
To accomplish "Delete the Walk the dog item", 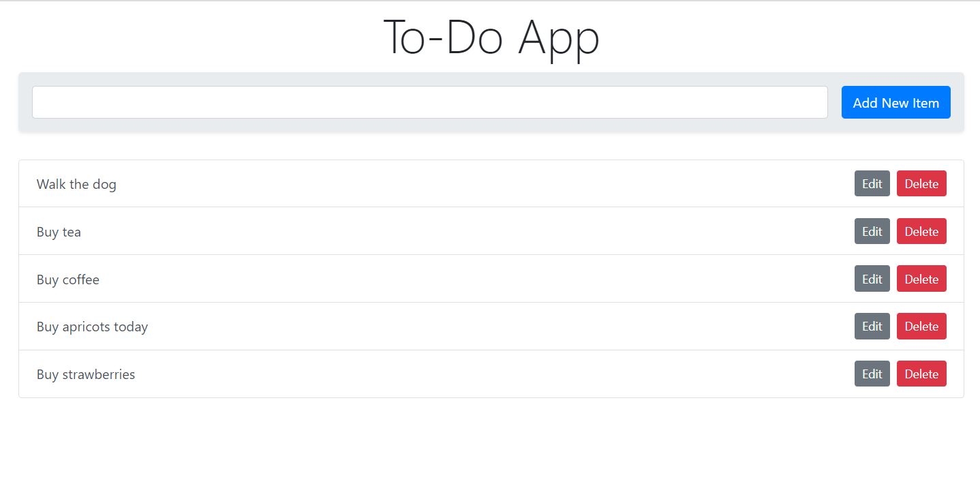I will pyautogui.click(x=921, y=183).
